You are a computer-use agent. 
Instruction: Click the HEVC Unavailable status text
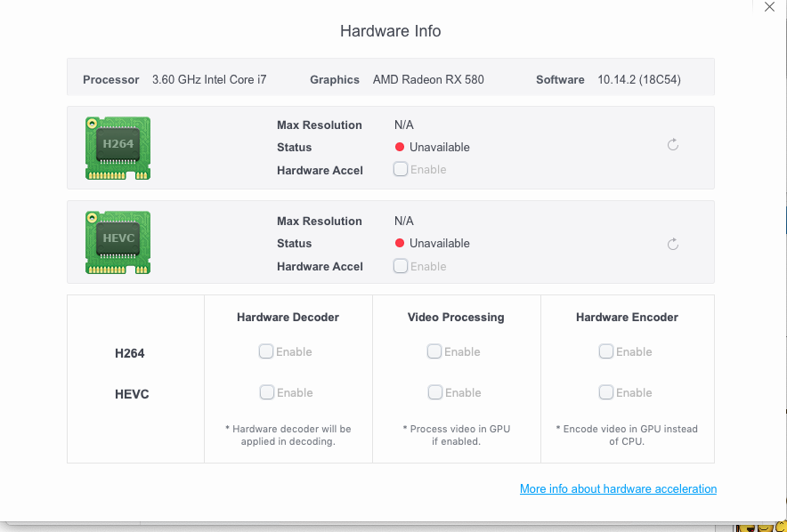coord(439,244)
